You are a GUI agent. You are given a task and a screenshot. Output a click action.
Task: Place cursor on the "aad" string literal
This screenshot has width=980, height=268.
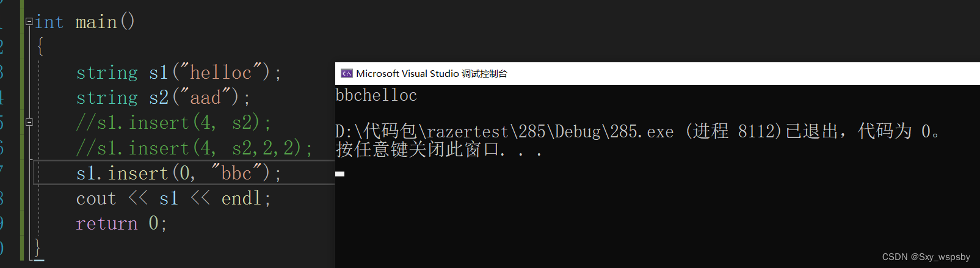click(205, 98)
